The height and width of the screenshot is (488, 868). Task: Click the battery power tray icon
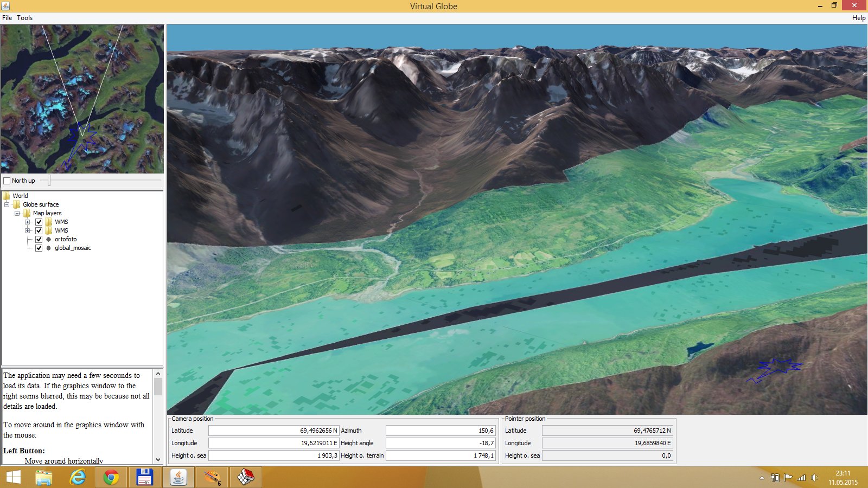[x=775, y=478]
